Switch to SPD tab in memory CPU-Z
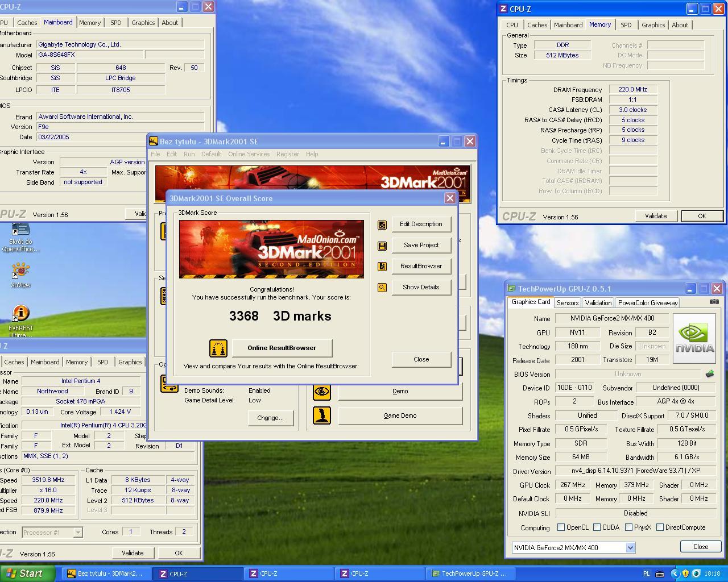 coord(626,25)
